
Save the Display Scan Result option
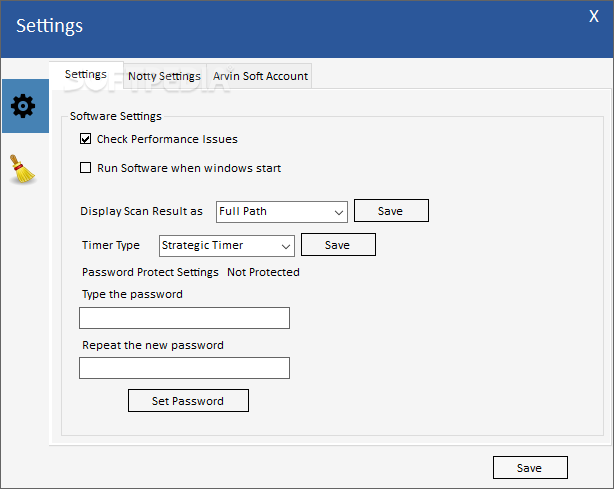point(391,211)
